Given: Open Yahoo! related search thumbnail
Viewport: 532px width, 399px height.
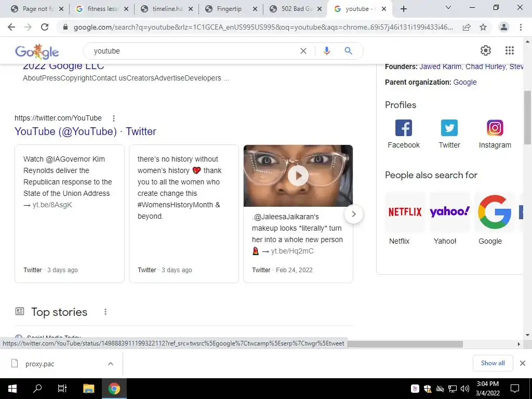Looking at the screenshot, I should [449, 212].
